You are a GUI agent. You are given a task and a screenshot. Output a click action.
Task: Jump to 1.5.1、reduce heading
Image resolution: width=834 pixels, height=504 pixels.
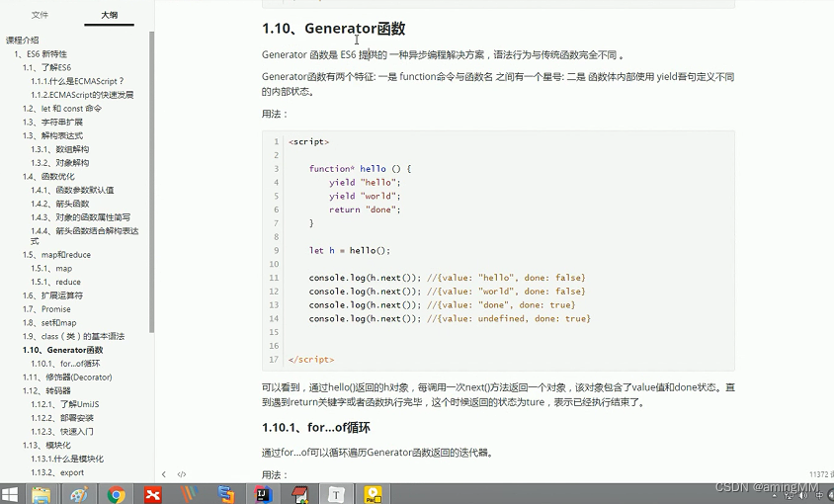point(56,282)
